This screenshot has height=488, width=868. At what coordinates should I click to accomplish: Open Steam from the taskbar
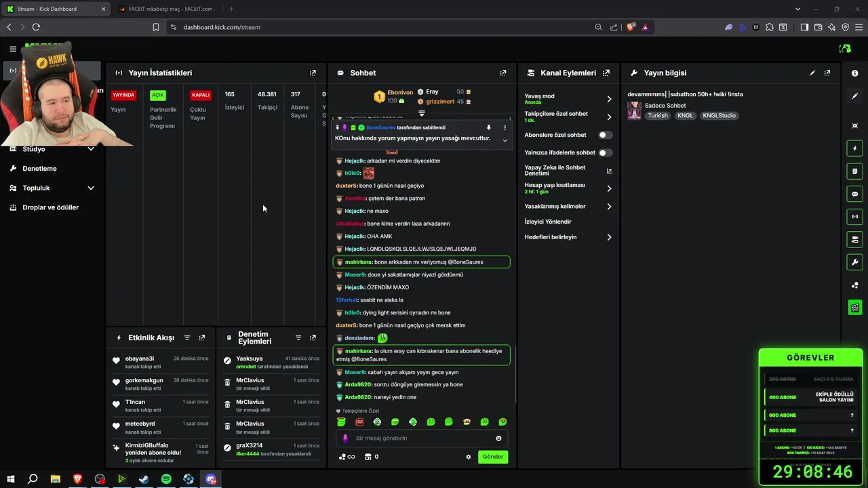pyautogui.click(x=144, y=479)
